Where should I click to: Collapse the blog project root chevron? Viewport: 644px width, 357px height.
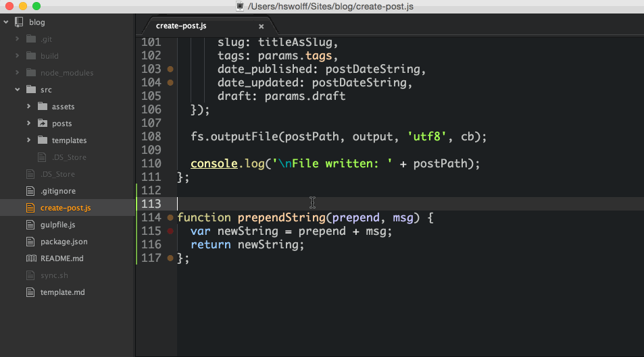[x=6, y=22]
